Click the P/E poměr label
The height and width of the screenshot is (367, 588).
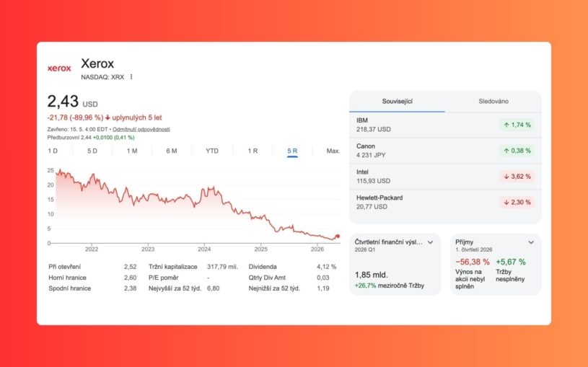point(164,278)
